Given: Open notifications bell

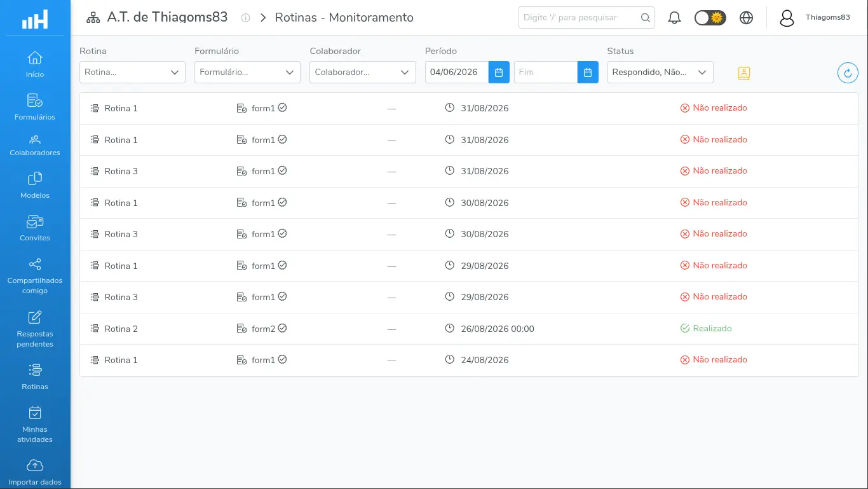Looking at the screenshot, I should 675,18.
